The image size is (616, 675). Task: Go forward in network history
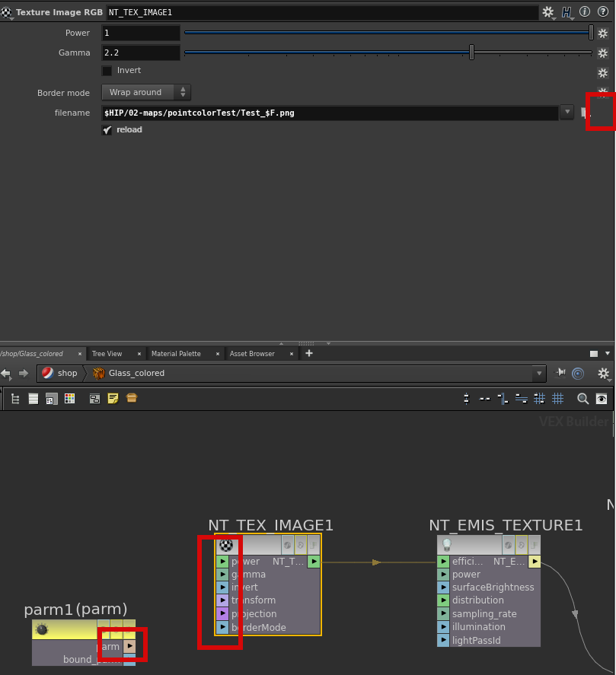[x=24, y=373]
